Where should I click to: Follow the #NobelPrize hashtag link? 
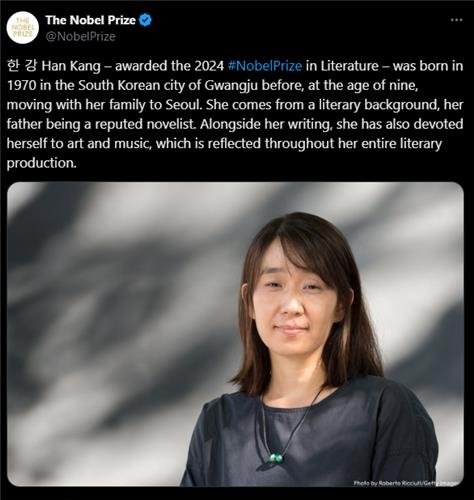point(265,66)
